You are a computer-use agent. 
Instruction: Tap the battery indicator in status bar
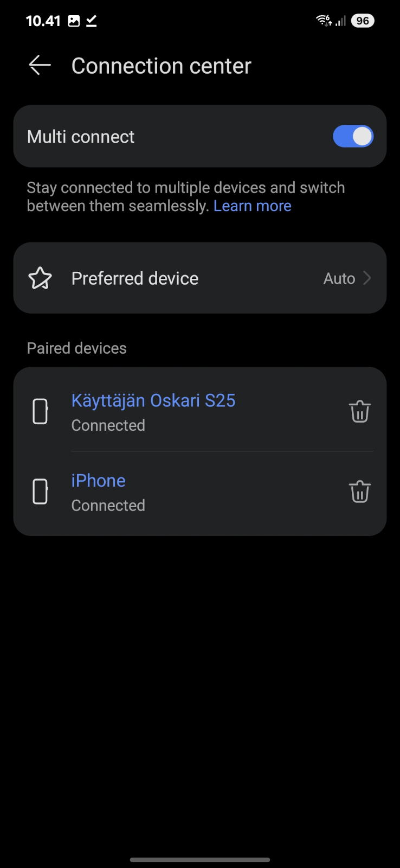pos(363,21)
